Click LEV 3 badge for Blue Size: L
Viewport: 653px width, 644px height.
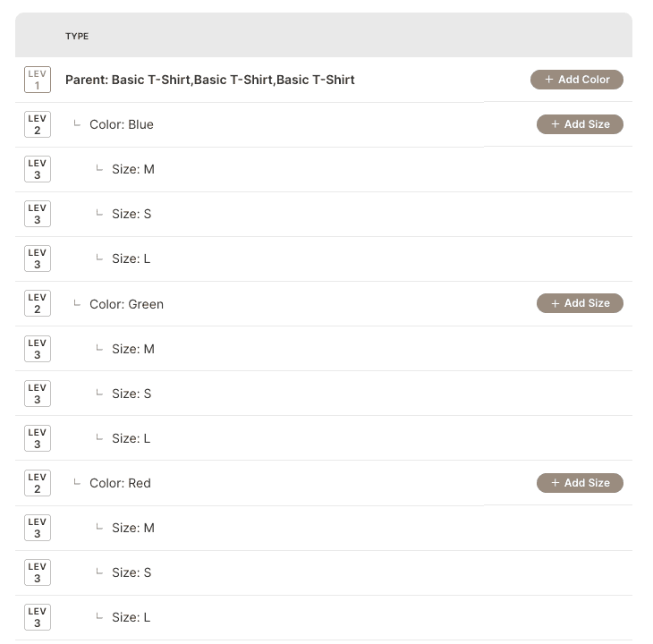click(x=38, y=258)
